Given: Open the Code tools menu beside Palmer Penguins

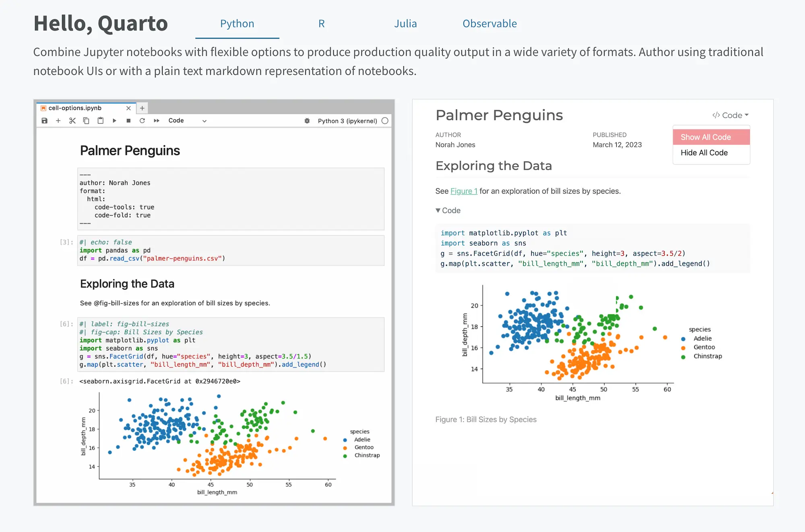Looking at the screenshot, I should [730, 115].
